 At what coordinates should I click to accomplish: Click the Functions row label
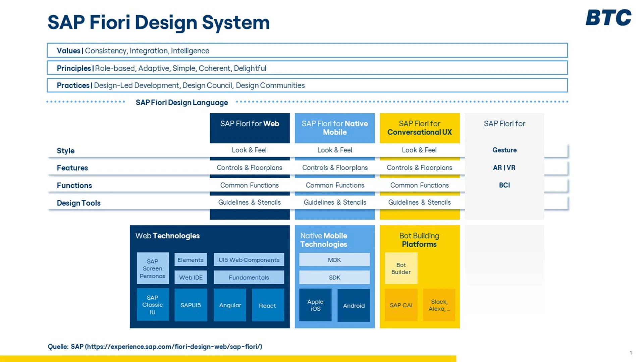74,185
